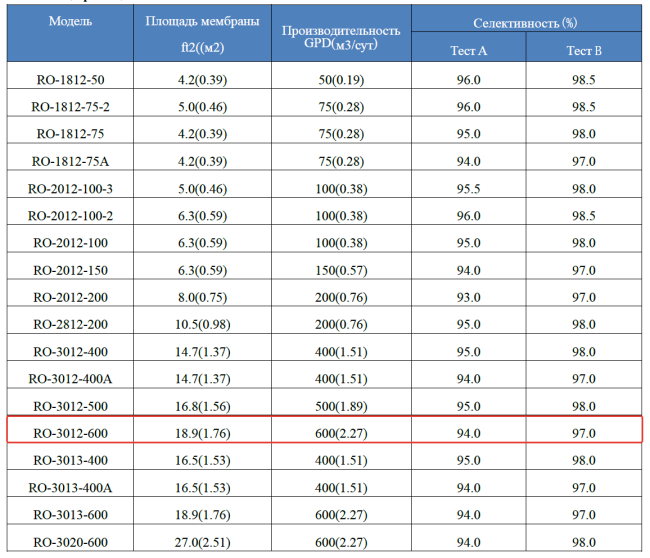Click the highlighted RO-3012-600 model cell

[71, 433]
